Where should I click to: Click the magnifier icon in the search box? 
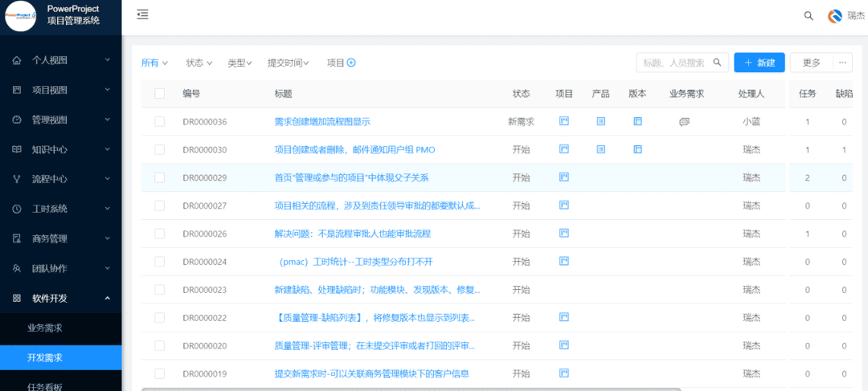717,63
